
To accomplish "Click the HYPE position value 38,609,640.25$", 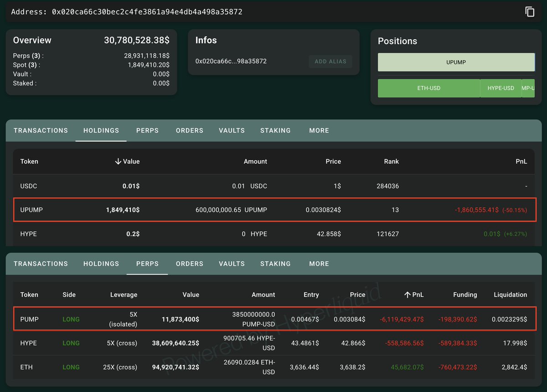I will (x=175, y=343).
